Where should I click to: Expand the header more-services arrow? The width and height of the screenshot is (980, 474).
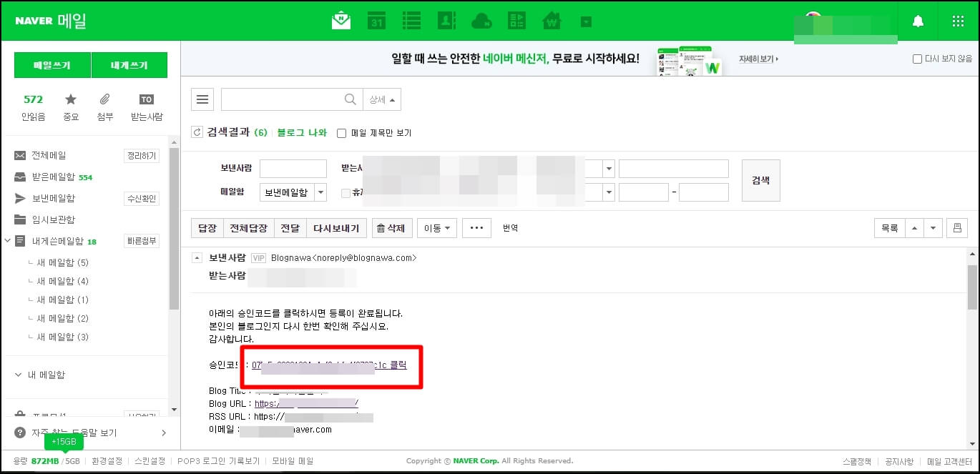587,22
